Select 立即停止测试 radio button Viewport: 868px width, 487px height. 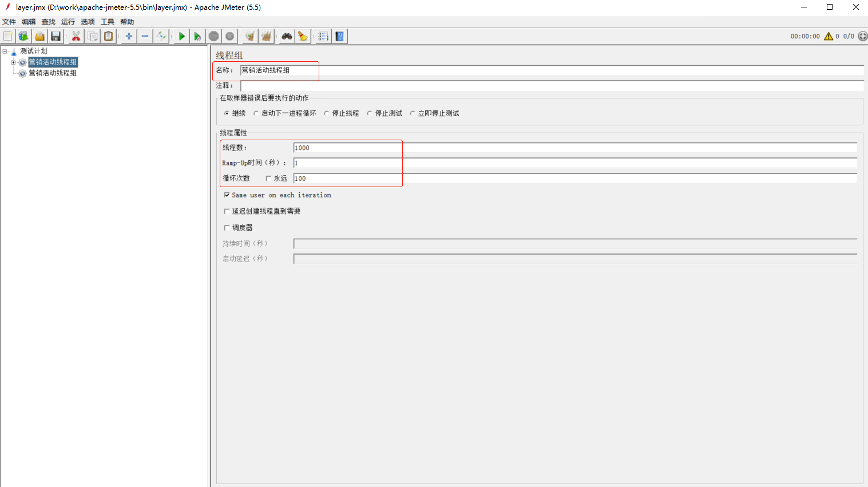click(x=413, y=113)
